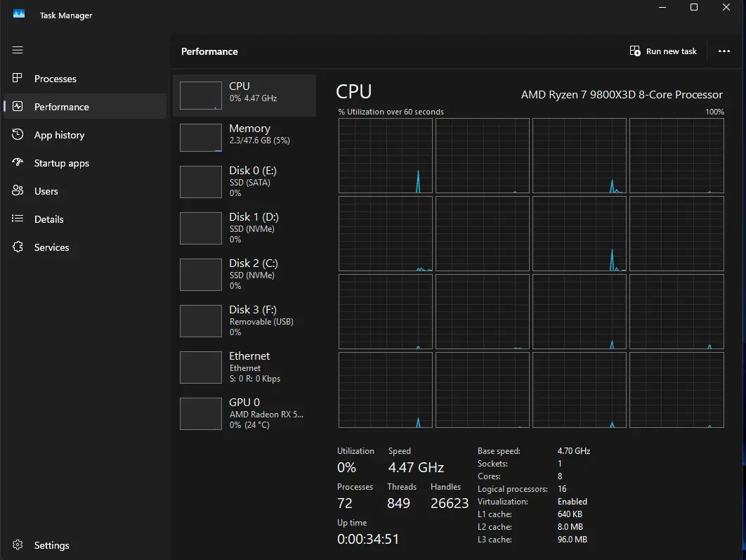The height and width of the screenshot is (560, 746).
Task: Click the % Utilization over 60 seconds label
Action: [x=391, y=112]
